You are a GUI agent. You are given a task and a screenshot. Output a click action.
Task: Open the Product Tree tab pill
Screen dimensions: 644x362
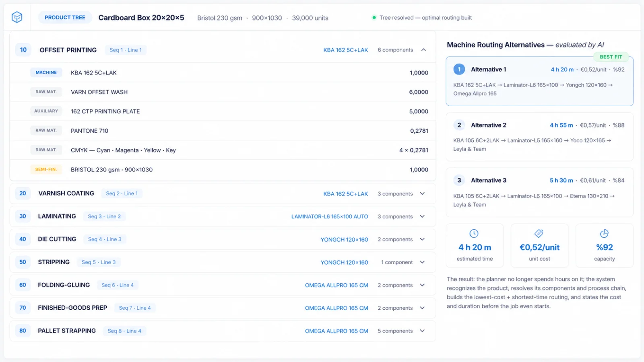65,18
